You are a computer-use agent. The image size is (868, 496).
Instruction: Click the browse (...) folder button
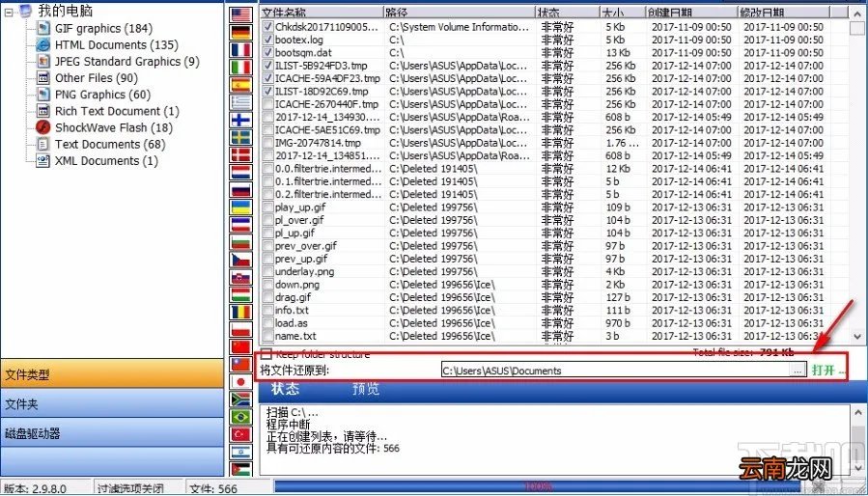pos(798,371)
